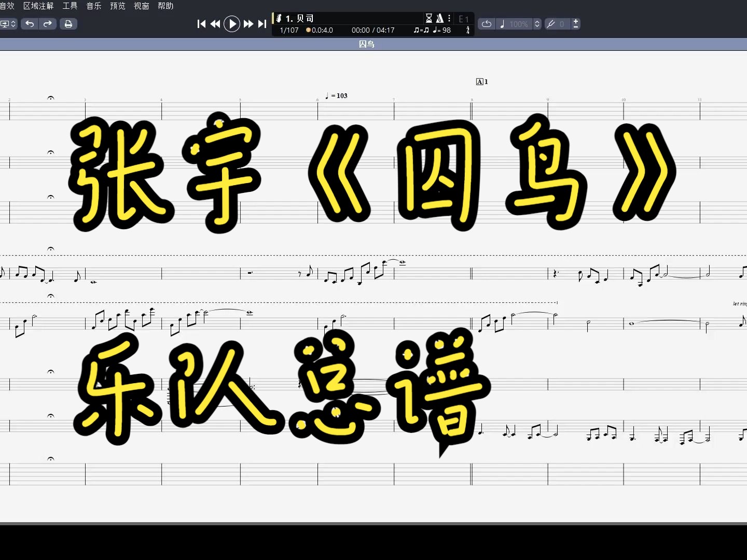Click the print score icon

coord(68,24)
